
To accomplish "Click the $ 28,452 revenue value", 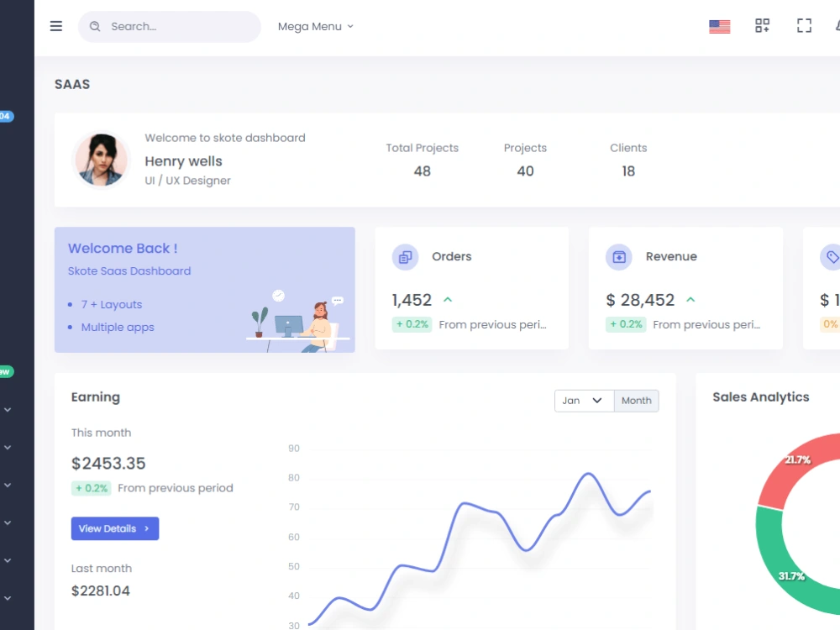I will pyautogui.click(x=640, y=300).
